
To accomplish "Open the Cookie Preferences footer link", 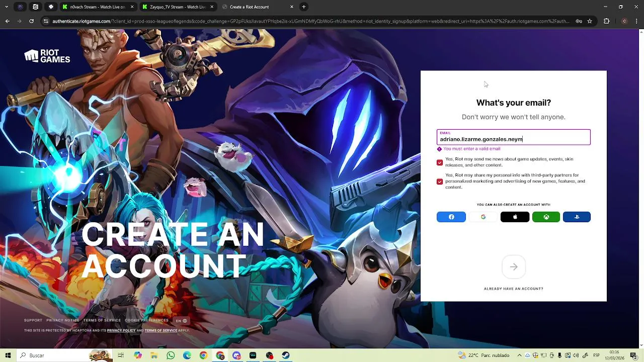I will (146, 320).
